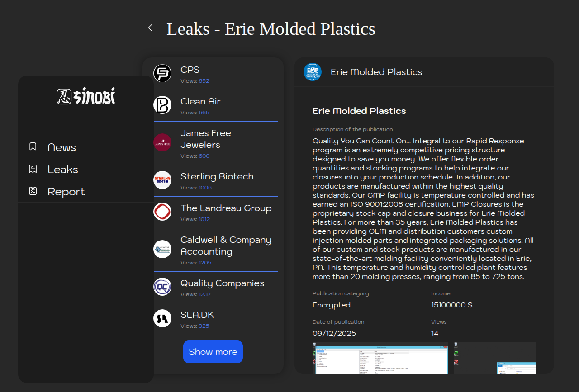579x392 pixels.
Task: Open the Caldwell & Company Accounting entry
Action: (225, 246)
